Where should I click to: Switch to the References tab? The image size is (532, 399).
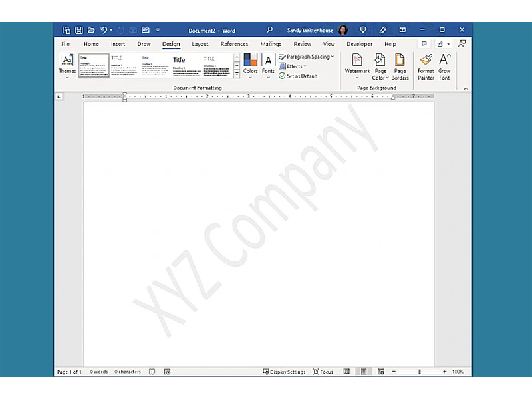234,44
